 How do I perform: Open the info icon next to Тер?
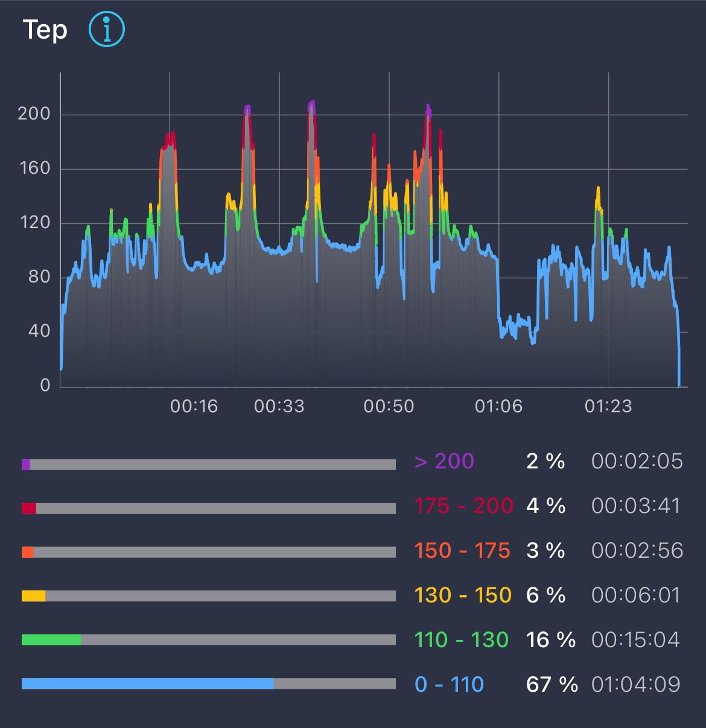(x=107, y=30)
